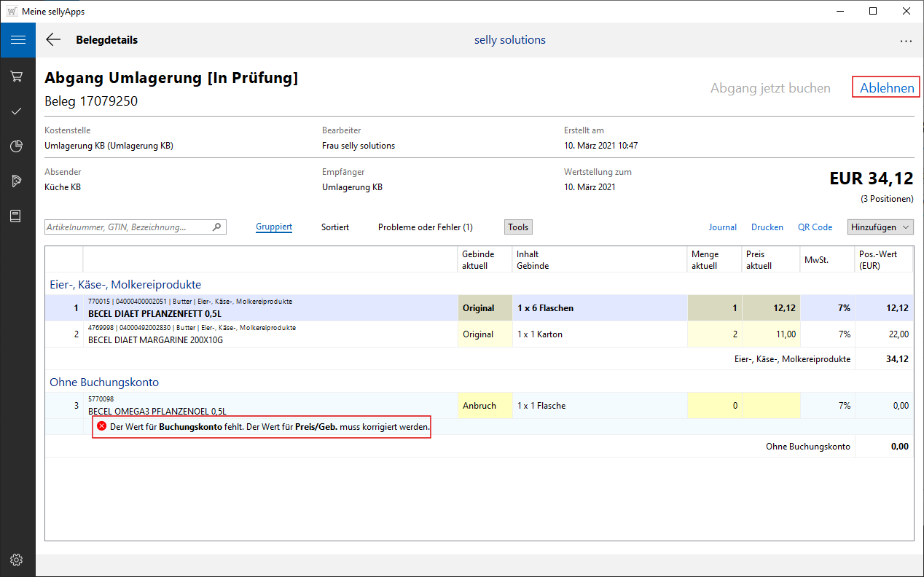Viewport: 924px width, 577px height.
Task: Open settings gear at sidebar bottom
Action: pos(17,560)
